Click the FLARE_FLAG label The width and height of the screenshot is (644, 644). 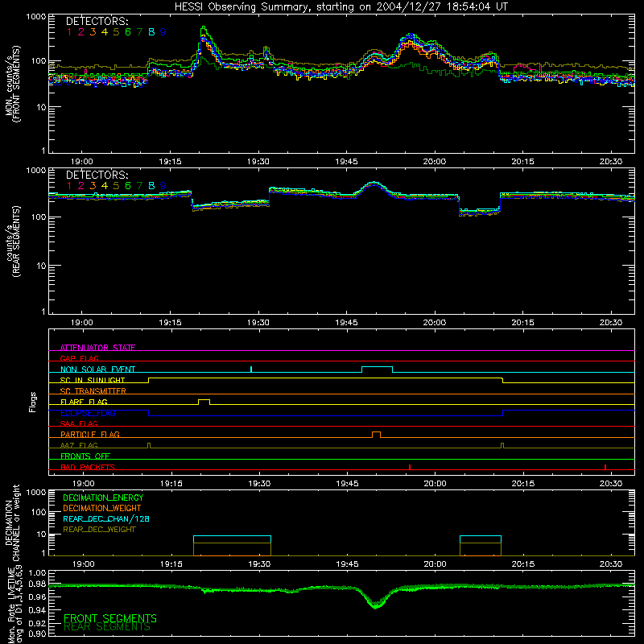[x=84, y=402]
